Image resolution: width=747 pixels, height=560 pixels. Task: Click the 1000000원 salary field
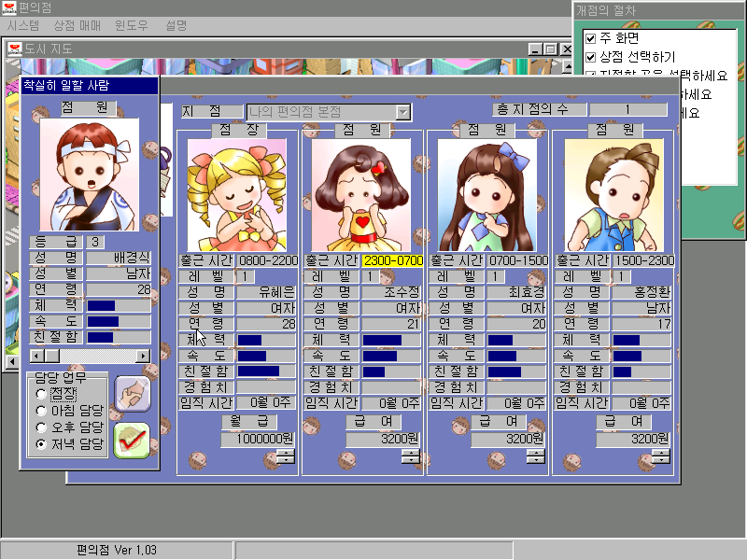tap(258, 439)
